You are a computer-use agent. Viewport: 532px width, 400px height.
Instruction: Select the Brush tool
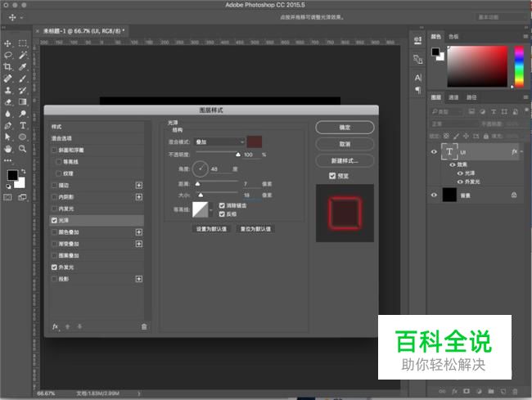pos(22,79)
